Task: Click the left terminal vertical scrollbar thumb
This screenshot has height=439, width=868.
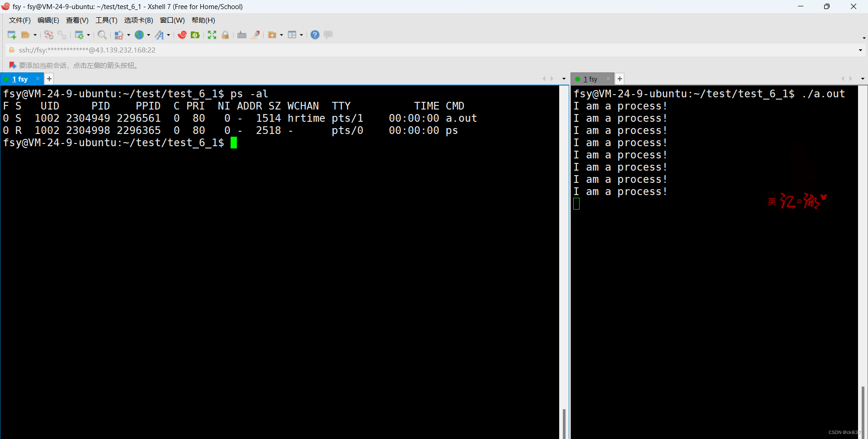Action: pyautogui.click(x=564, y=424)
